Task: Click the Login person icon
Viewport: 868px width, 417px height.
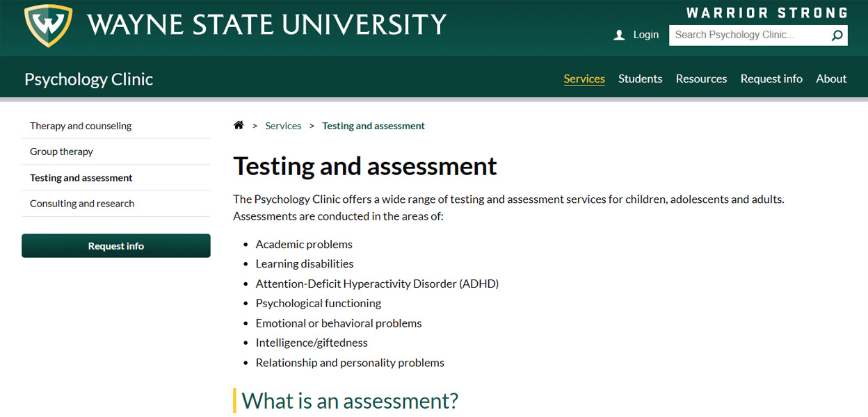Action: pos(619,34)
